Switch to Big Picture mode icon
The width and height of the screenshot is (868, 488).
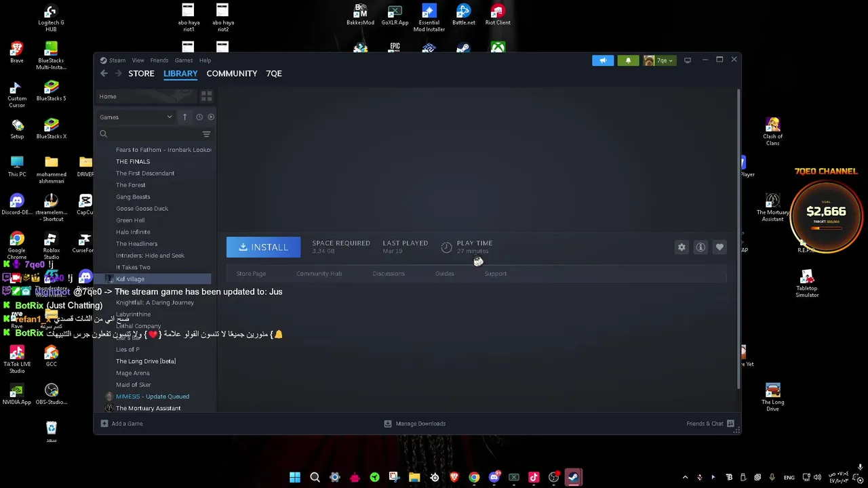(688, 60)
